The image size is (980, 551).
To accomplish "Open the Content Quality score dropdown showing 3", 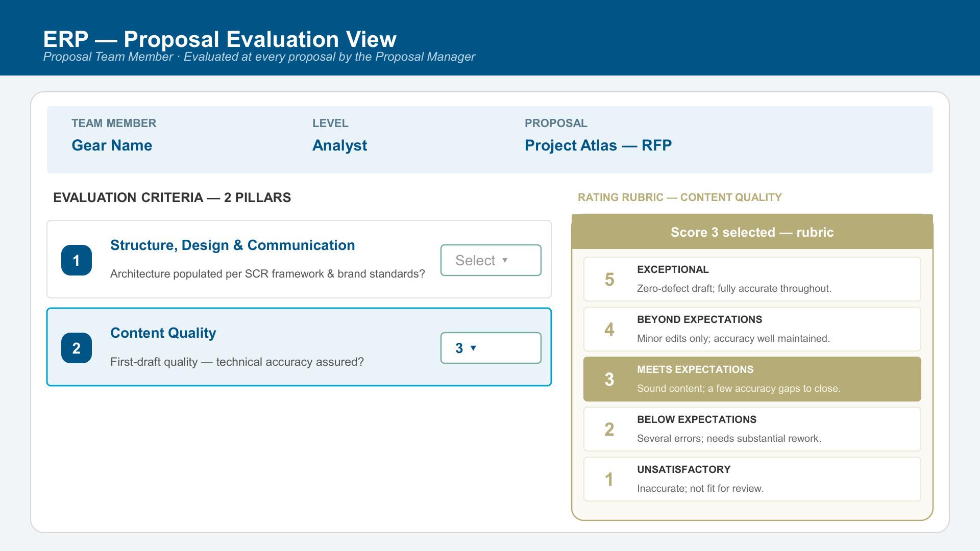I will [x=491, y=348].
